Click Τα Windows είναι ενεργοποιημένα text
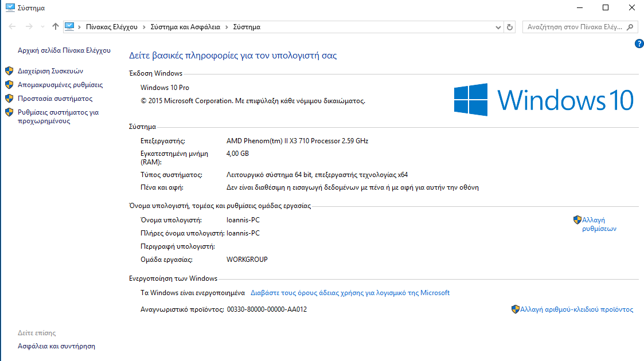 pos(193,293)
